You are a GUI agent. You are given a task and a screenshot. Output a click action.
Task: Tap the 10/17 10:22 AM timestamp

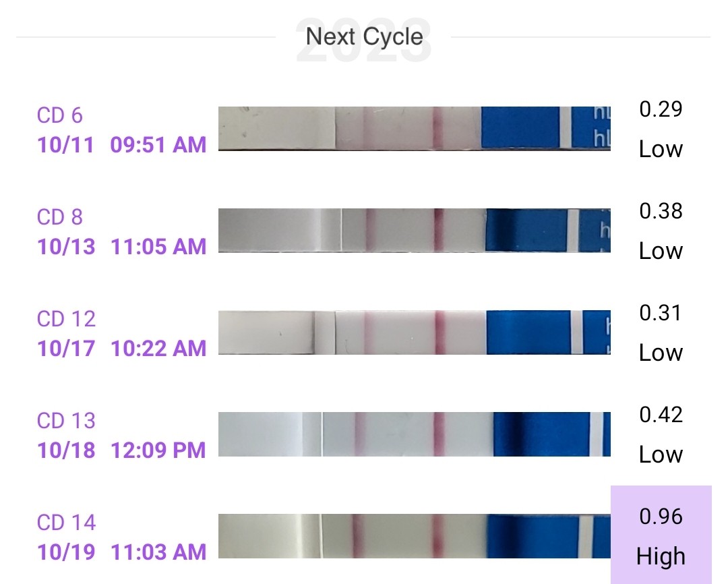(122, 348)
